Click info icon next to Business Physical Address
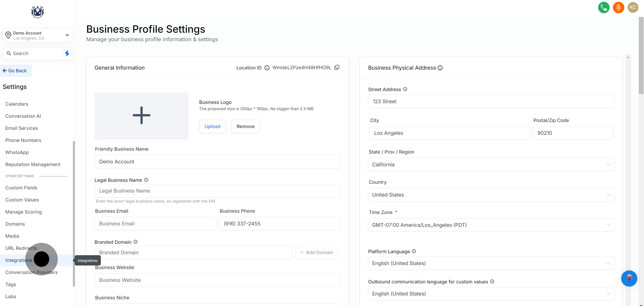Viewport: 644px width, 306px height. (440, 68)
